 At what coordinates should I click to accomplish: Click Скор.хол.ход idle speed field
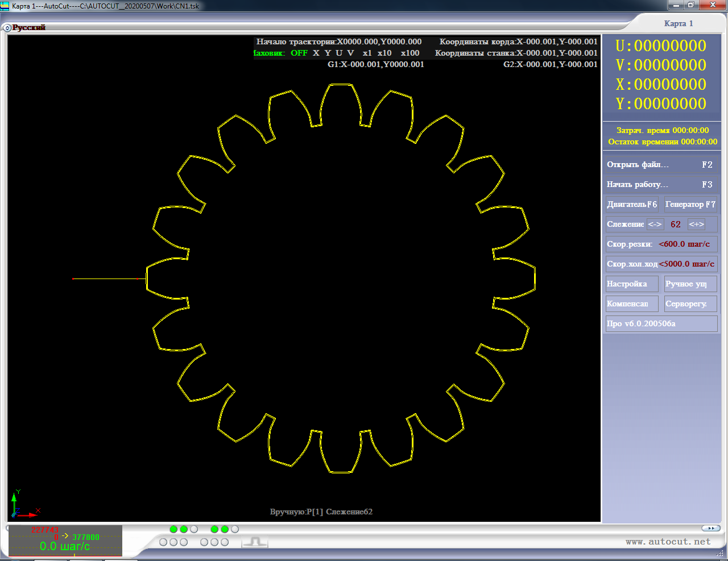point(661,264)
